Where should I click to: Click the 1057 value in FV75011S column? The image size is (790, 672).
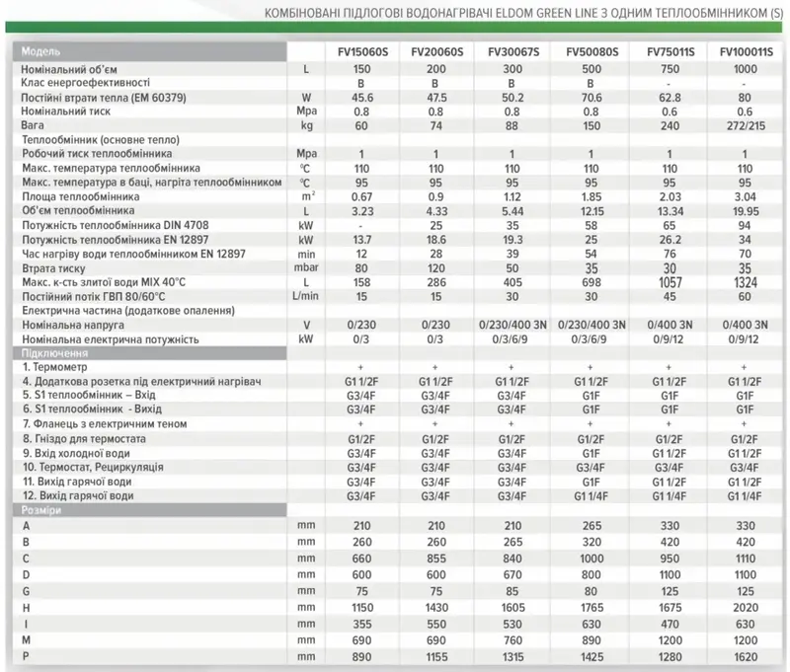(x=671, y=282)
